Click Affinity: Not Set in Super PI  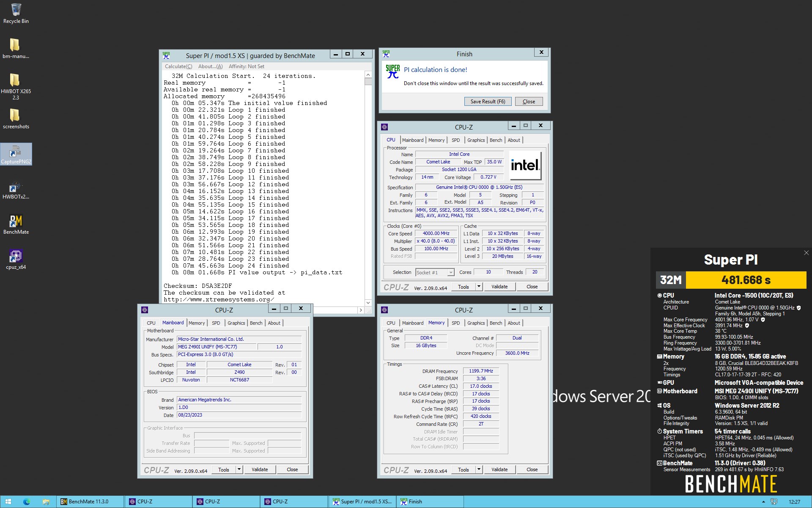(246, 66)
